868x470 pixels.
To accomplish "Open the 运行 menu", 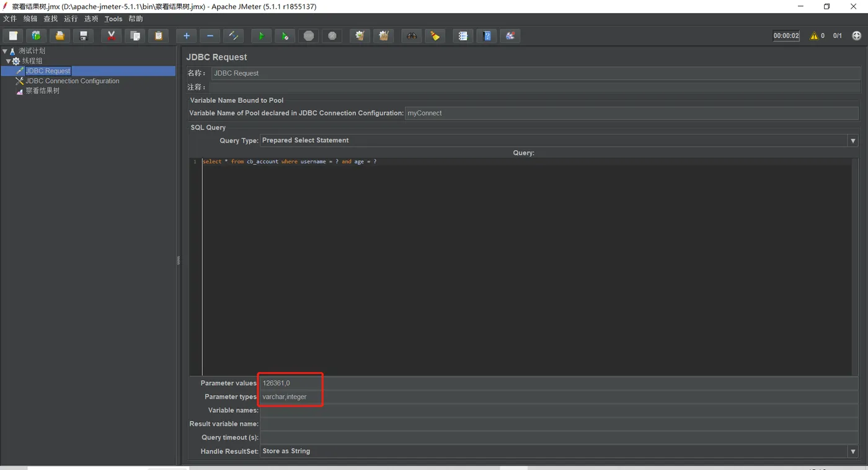I will pyautogui.click(x=71, y=19).
